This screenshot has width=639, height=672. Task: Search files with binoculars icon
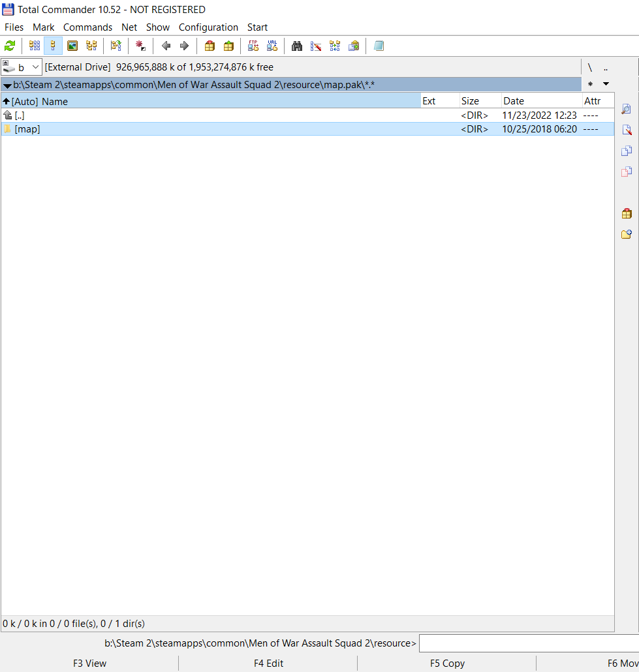297,46
